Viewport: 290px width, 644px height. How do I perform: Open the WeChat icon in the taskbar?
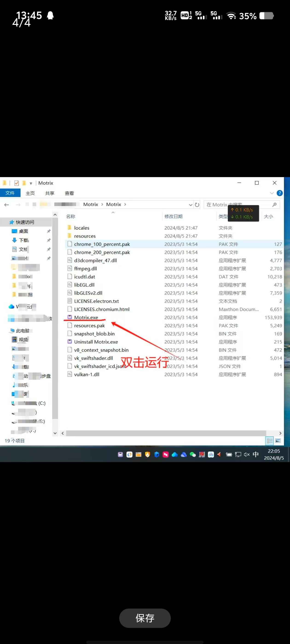[193, 454]
